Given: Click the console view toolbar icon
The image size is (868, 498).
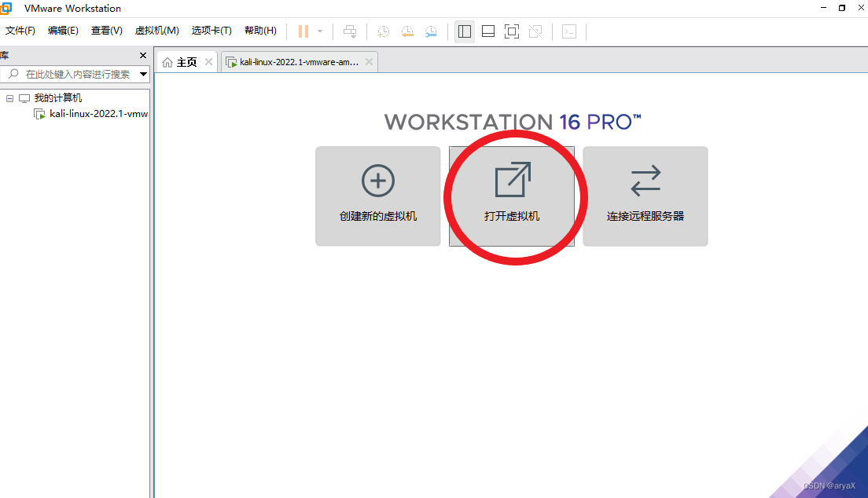Looking at the screenshot, I should [569, 31].
